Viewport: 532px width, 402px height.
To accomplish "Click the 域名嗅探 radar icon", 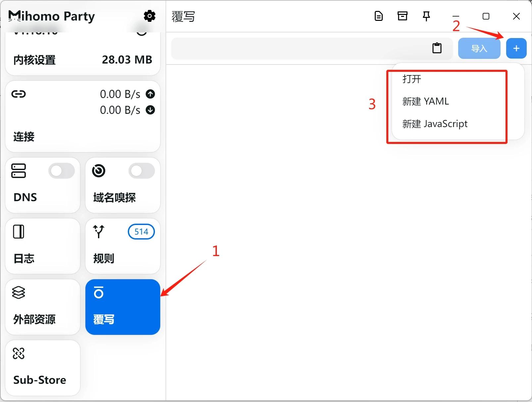I will [99, 171].
